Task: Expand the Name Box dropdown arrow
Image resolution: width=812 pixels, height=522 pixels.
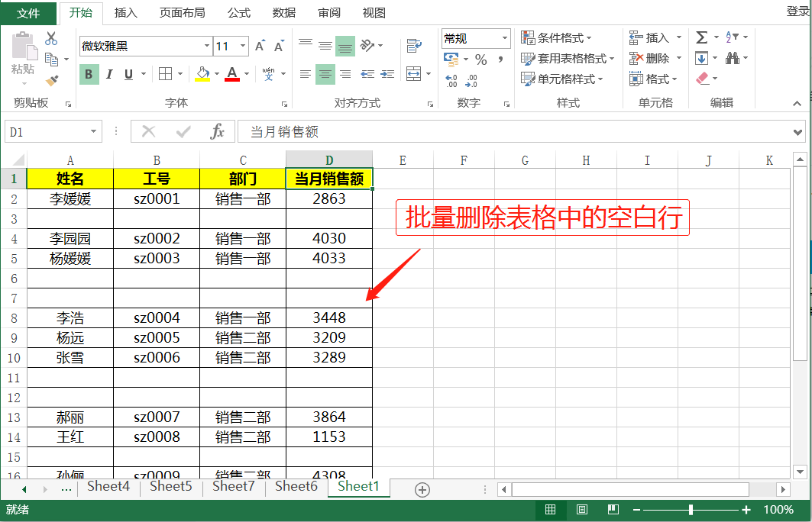Action: [x=94, y=131]
